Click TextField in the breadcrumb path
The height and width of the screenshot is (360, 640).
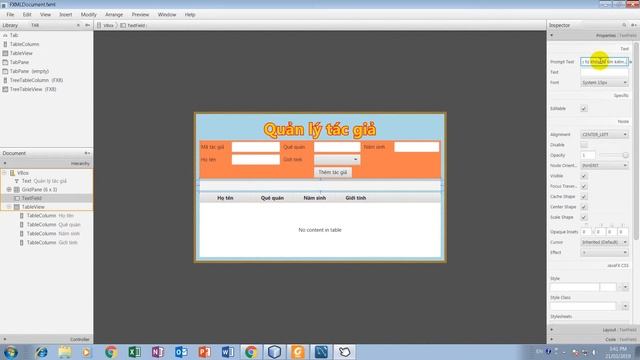(133, 25)
